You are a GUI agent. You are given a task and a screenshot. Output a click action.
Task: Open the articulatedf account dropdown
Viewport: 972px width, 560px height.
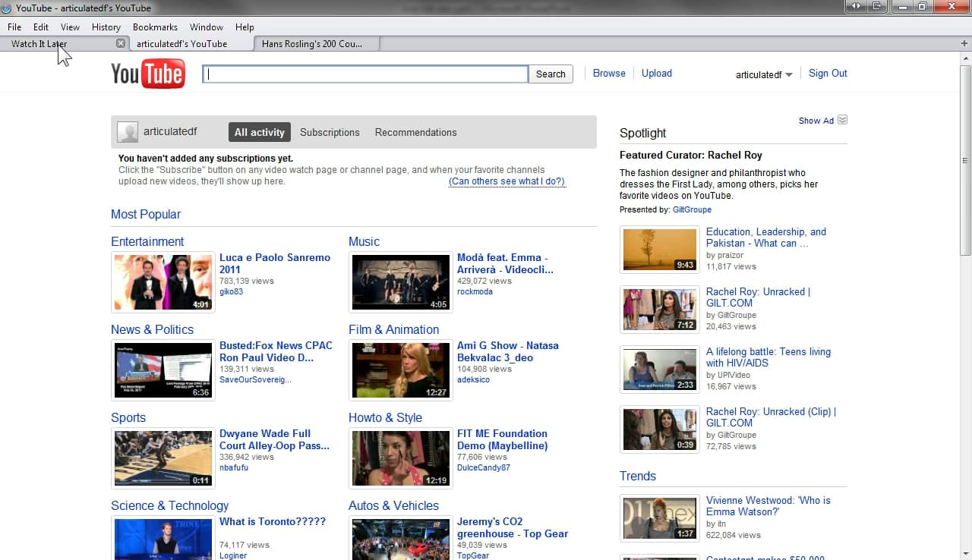764,74
